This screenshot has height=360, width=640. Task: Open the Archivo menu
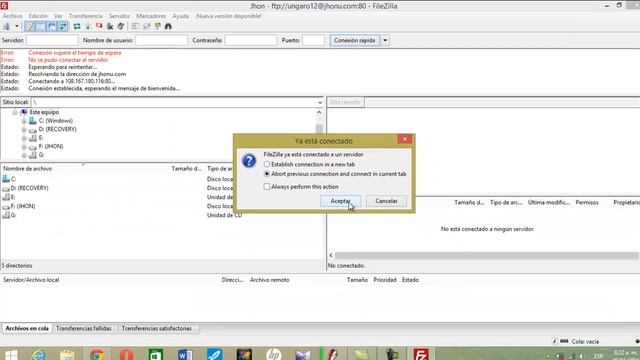point(12,16)
